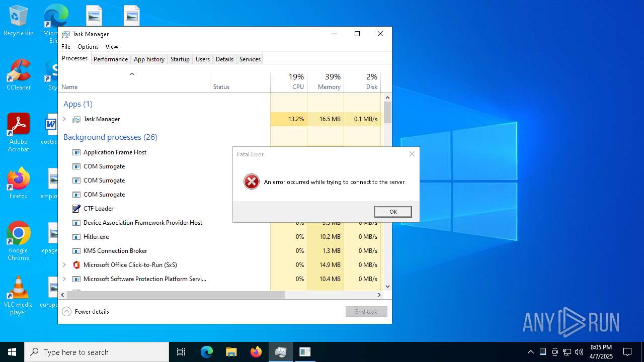Image resolution: width=644 pixels, height=362 pixels.
Task: Click the taskbar search box
Action: click(97, 352)
